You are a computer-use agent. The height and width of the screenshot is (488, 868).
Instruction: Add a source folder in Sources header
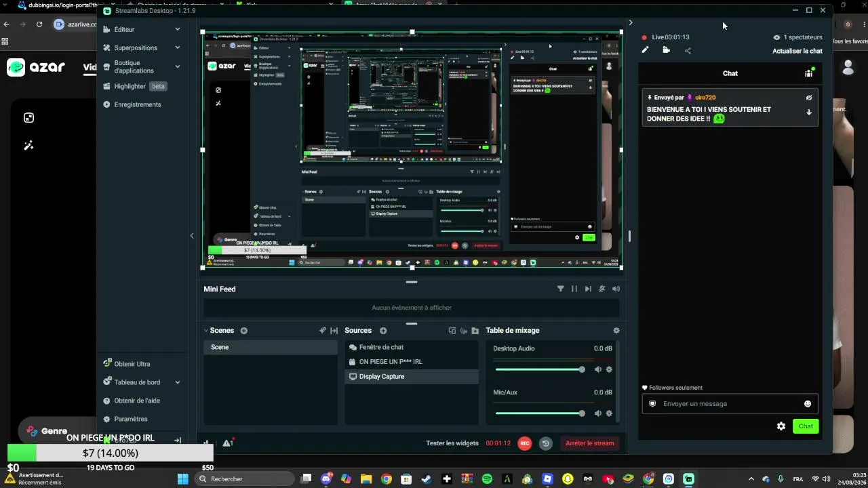(x=475, y=331)
